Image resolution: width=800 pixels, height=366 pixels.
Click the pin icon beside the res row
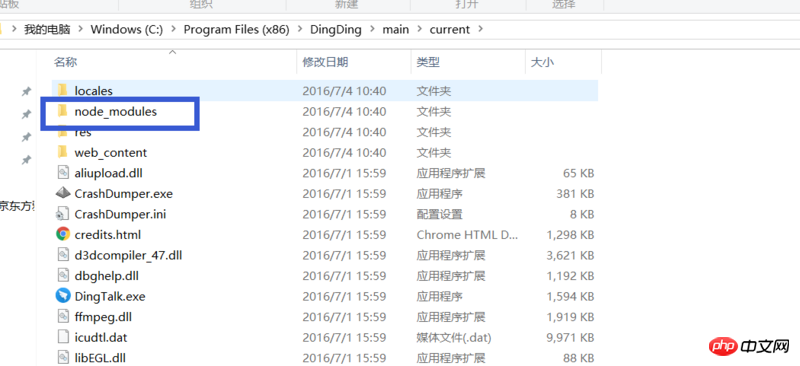tap(26, 137)
